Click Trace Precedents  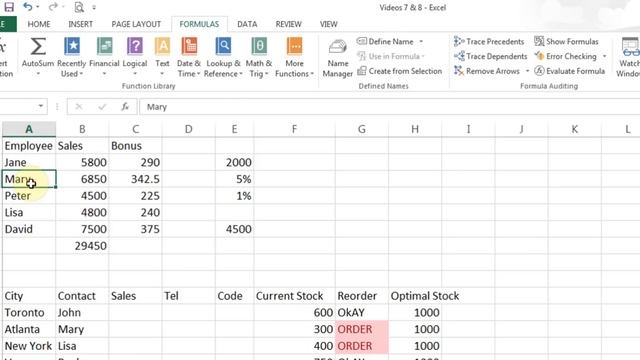coord(489,42)
